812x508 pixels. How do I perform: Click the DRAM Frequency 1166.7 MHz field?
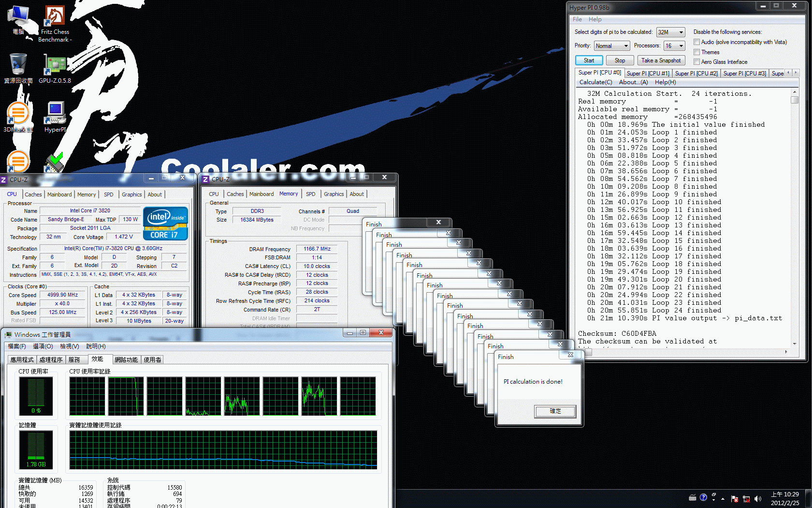click(317, 249)
